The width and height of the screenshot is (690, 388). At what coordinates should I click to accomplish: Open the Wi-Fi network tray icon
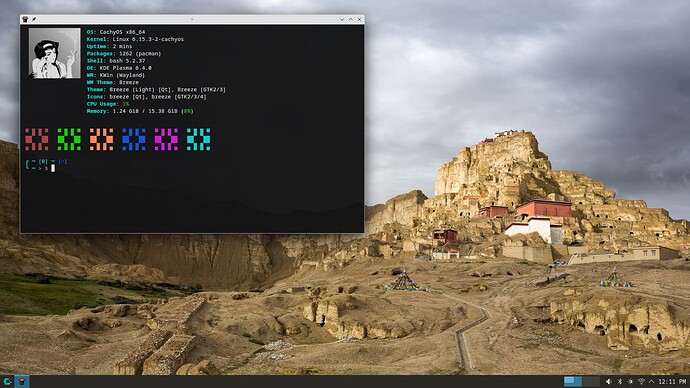click(641, 381)
